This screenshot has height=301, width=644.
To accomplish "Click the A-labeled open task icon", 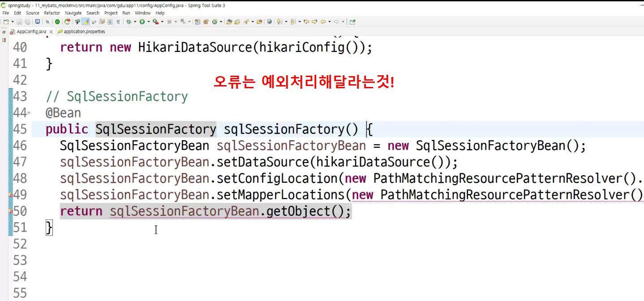I will coord(197,21).
